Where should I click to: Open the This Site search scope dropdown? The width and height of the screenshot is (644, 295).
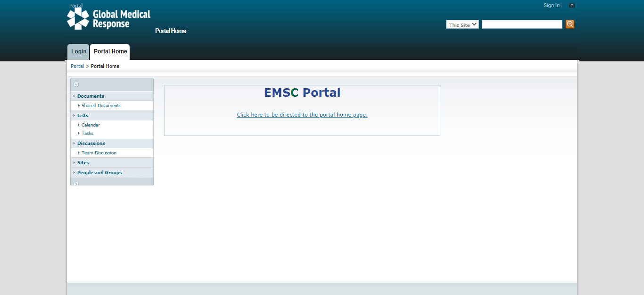click(462, 24)
